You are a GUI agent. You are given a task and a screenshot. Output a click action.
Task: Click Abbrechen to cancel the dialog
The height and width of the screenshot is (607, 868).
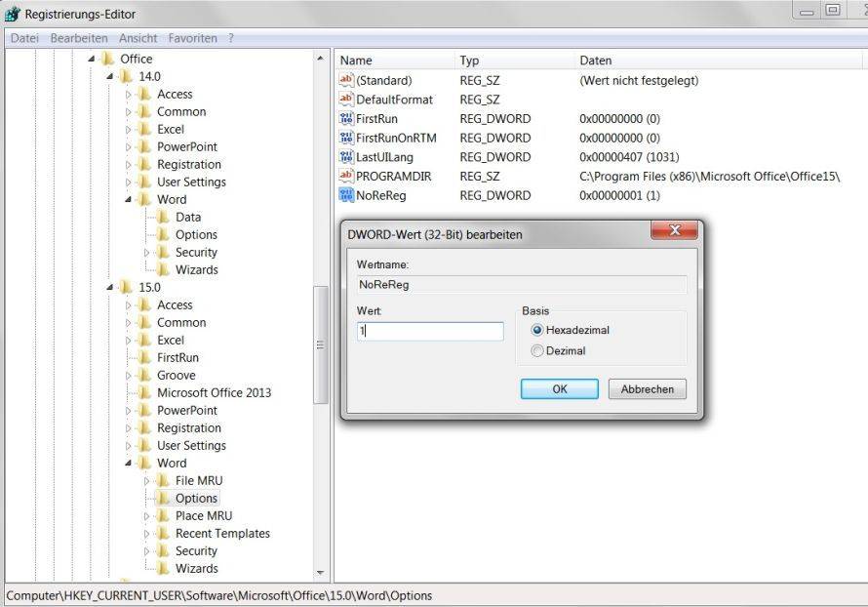point(648,388)
